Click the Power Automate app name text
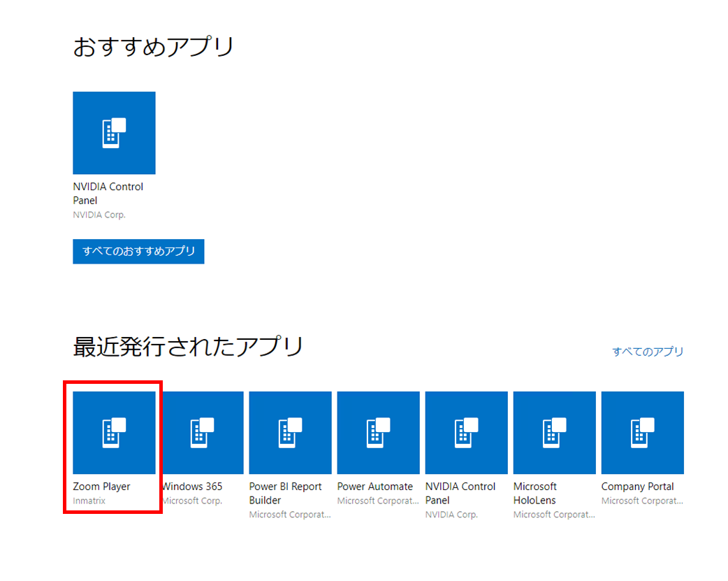This screenshot has height=581, width=728. [x=374, y=487]
